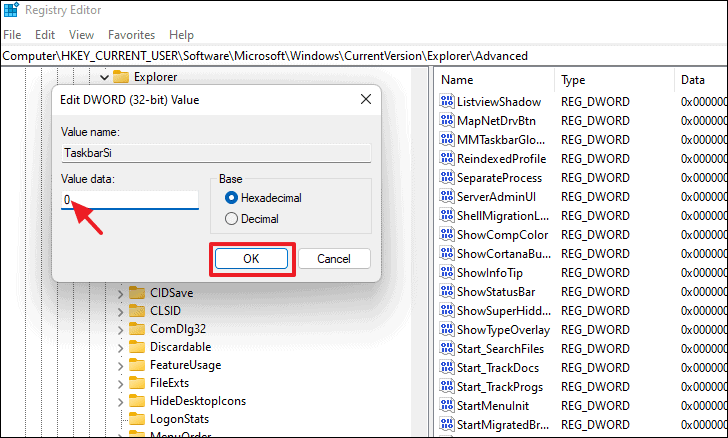Open the Edit menu

tap(45, 35)
